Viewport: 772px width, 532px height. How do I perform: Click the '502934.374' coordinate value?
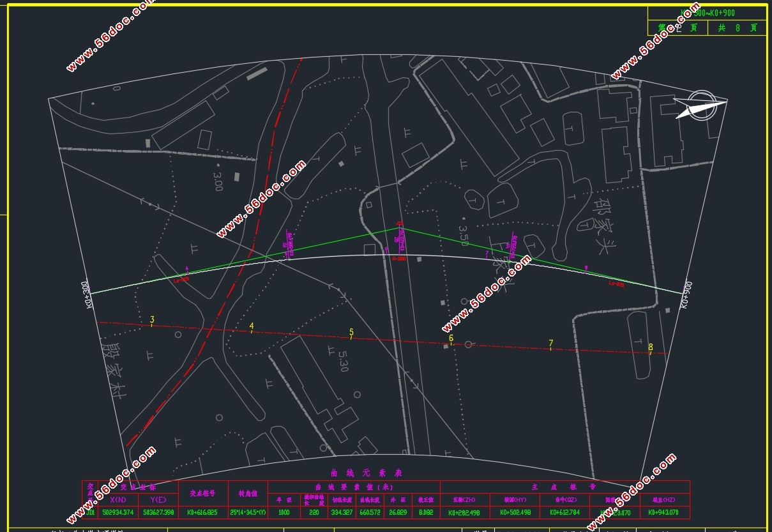click(118, 512)
